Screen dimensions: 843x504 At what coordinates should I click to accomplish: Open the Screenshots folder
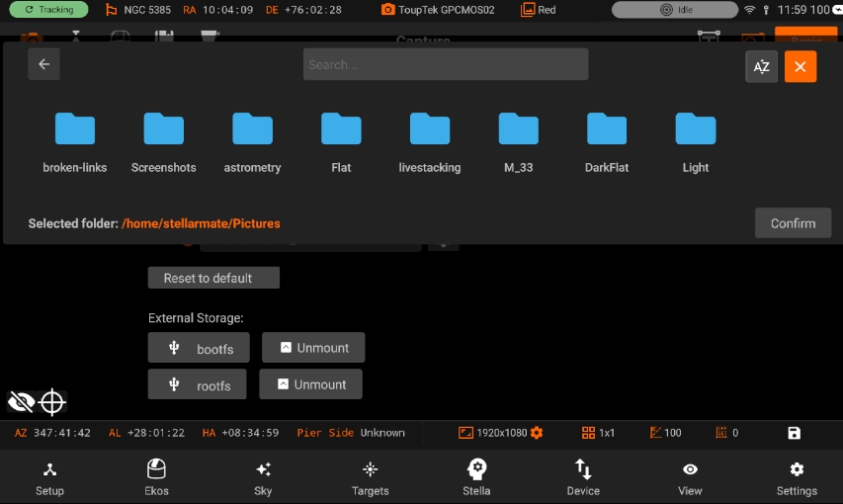(x=163, y=142)
